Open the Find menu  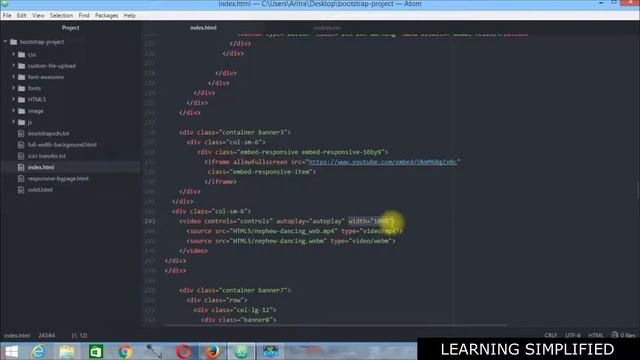[x=84, y=16]
